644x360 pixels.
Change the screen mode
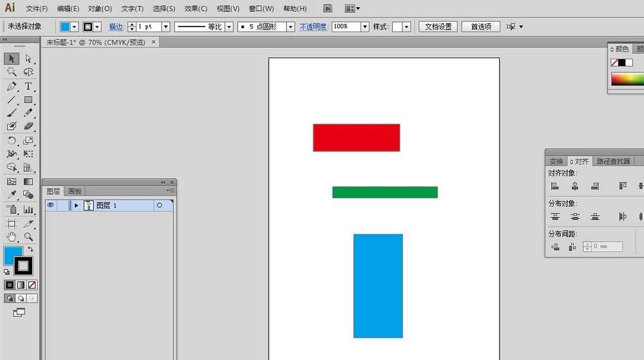(19, 313)
